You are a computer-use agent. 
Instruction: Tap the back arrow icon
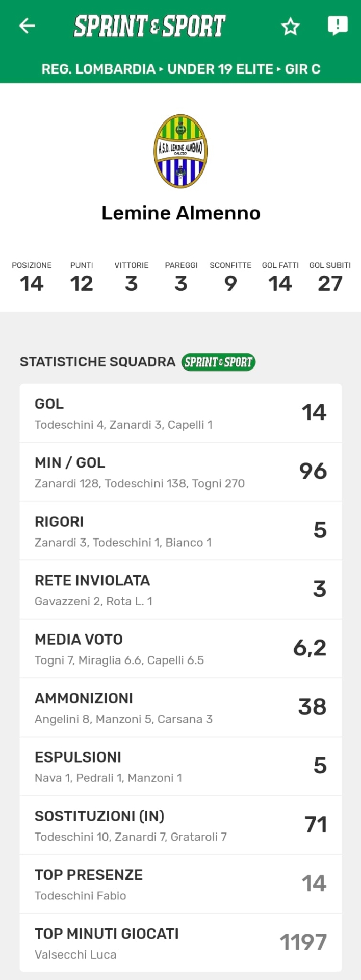point(27,26)
